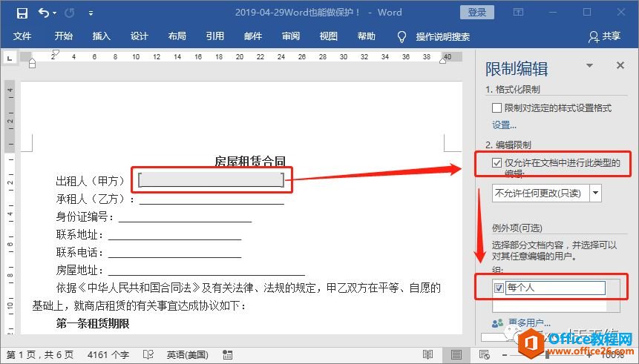Screen dimensions: 639x364
Task: Click the Redo icon in title bar
Action: [x=70, y=13]
